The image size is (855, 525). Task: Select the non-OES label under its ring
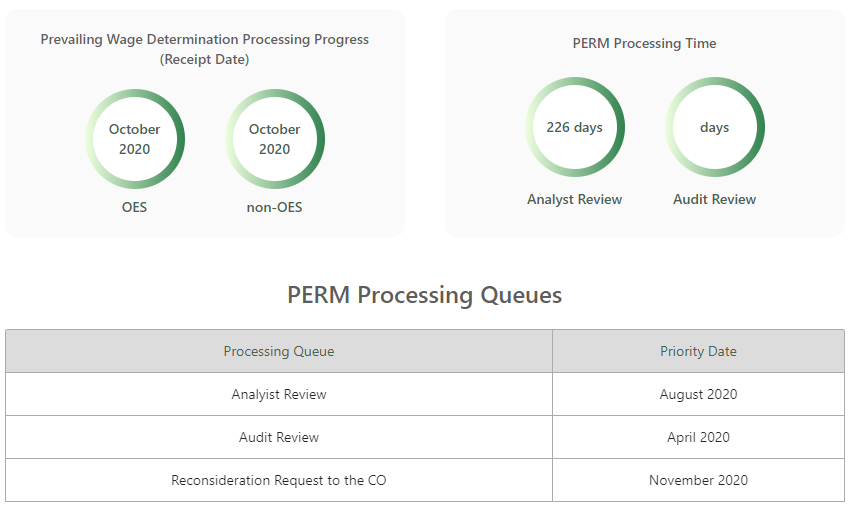[x=275, y=208]
